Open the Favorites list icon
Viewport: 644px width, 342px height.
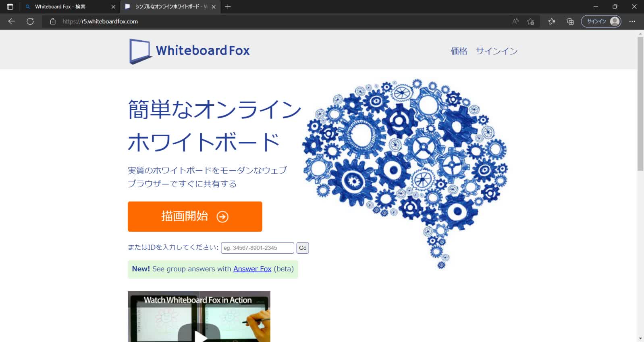552,21
